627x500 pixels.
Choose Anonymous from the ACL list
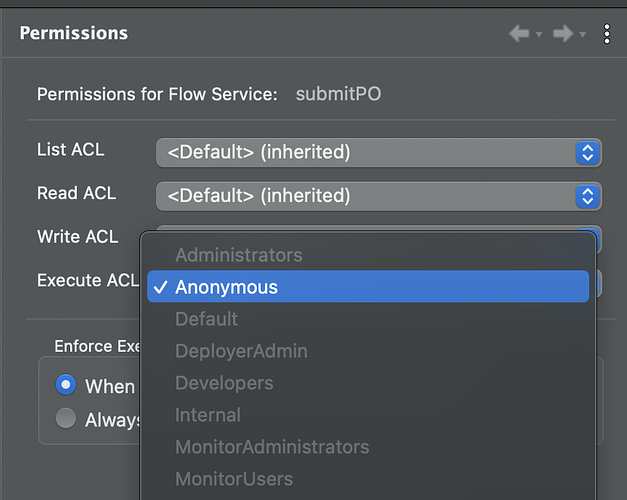(x=226, y=287)
